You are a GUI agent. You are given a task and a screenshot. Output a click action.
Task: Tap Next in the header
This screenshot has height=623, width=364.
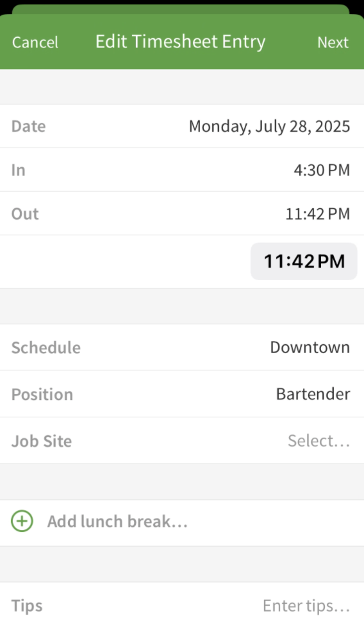point(333,42)
